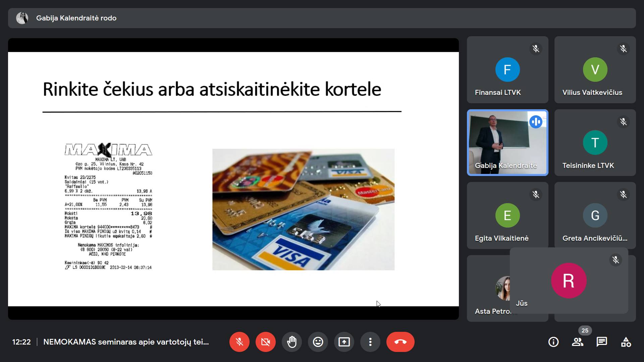Screen dimensions: 644x362
Task: Open the activities panel
Action: pyautogui.click(x=626, y=342)
